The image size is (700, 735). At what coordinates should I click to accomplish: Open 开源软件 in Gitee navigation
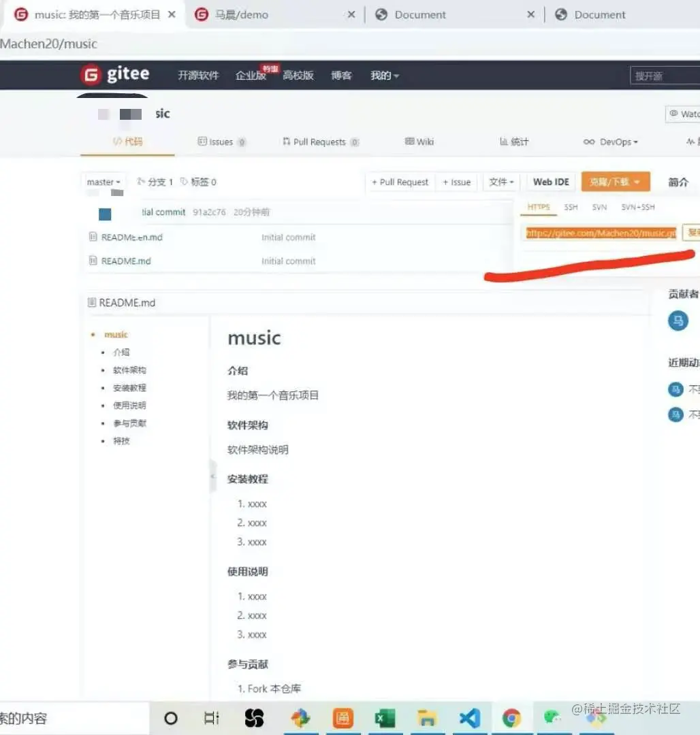(x=198, y=76)
